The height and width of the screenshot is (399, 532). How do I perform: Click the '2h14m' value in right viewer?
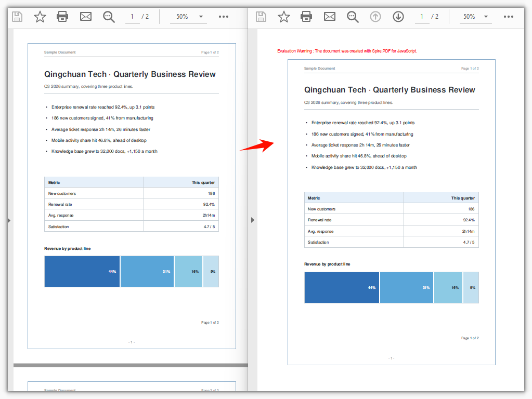coord(468,231)
